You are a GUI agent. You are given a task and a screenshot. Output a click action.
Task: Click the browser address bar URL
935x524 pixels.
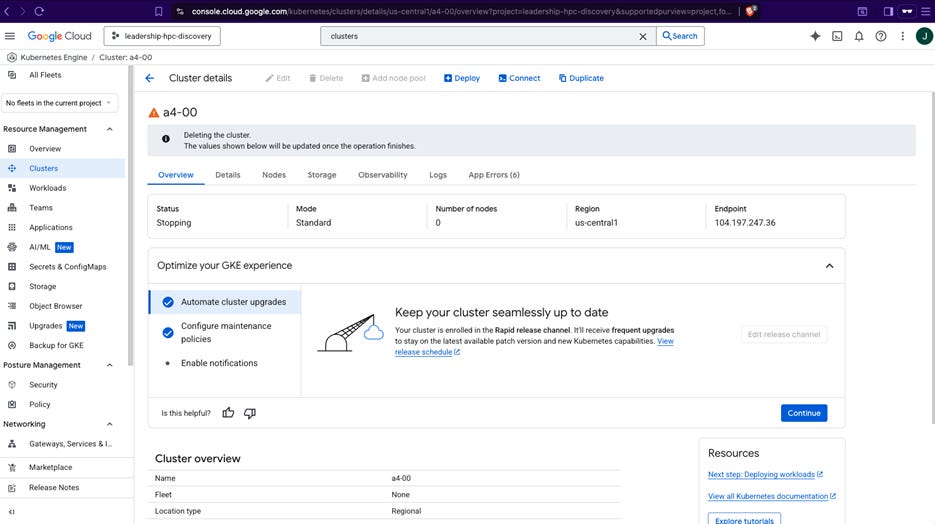coord(461,11)
